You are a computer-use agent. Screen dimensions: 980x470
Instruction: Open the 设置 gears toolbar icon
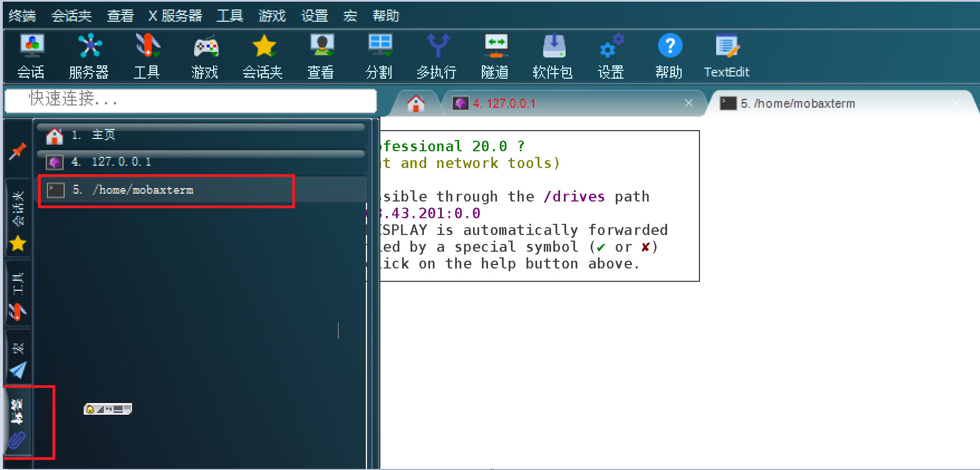tap(611, 56)
